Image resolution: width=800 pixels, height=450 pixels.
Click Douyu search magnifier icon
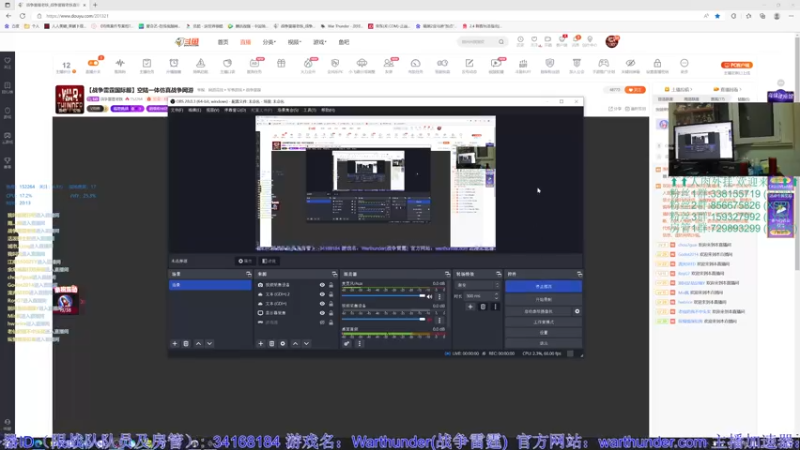[501, 42]
